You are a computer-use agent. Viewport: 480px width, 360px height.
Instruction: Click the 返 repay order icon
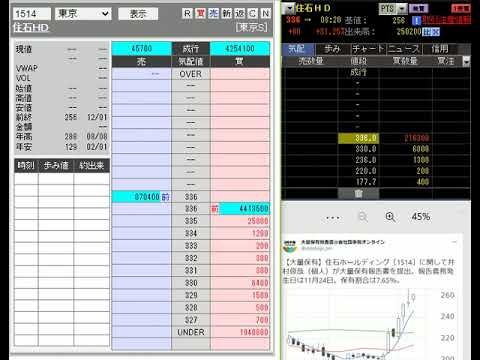tap(239, 13)
